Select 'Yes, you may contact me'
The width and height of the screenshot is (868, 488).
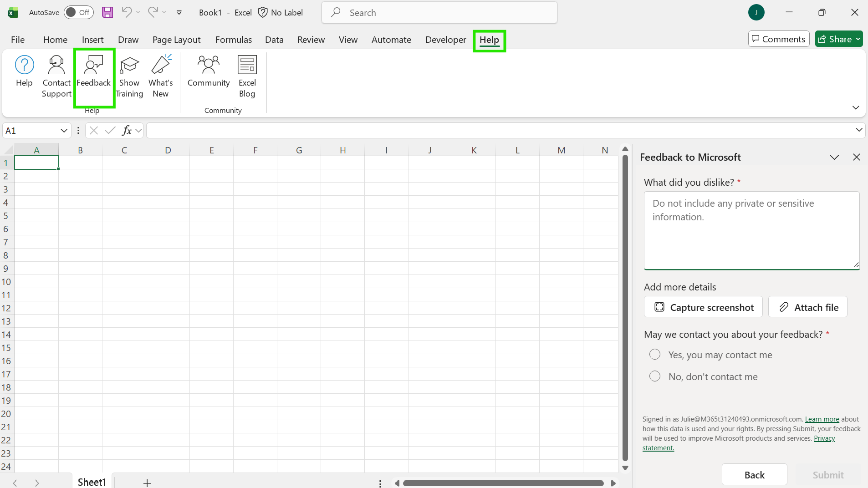point(655,355)
